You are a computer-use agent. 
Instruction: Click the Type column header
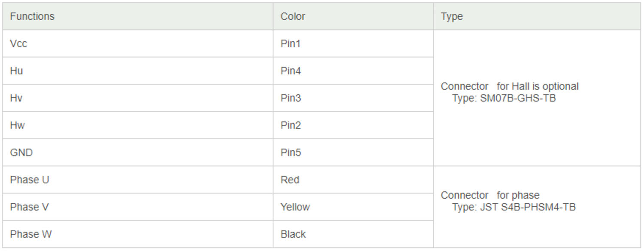pos(537,16)
